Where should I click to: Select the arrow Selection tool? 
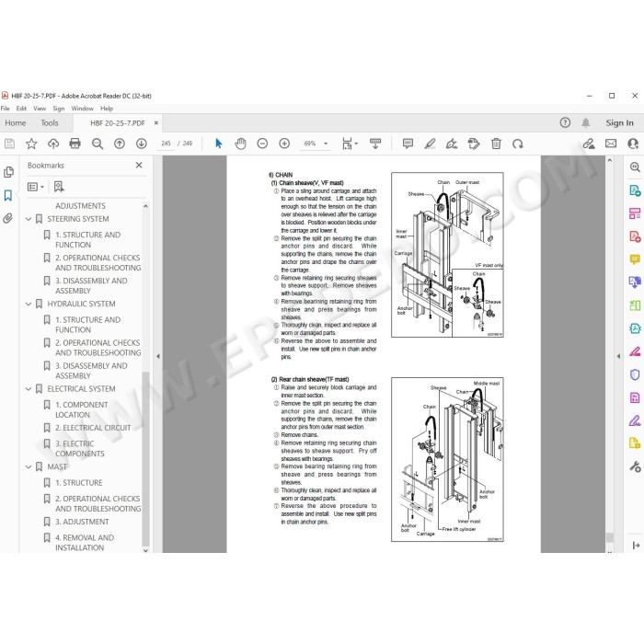[x=219, y=144]
